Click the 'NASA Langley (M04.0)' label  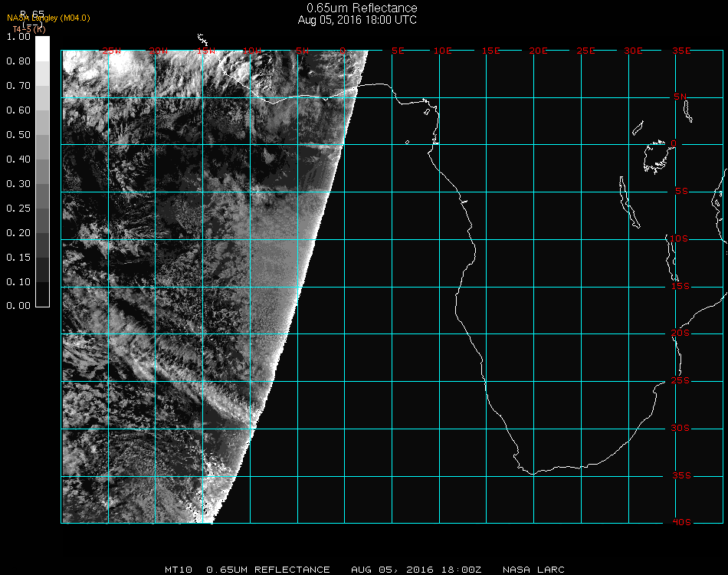point(48,18)
